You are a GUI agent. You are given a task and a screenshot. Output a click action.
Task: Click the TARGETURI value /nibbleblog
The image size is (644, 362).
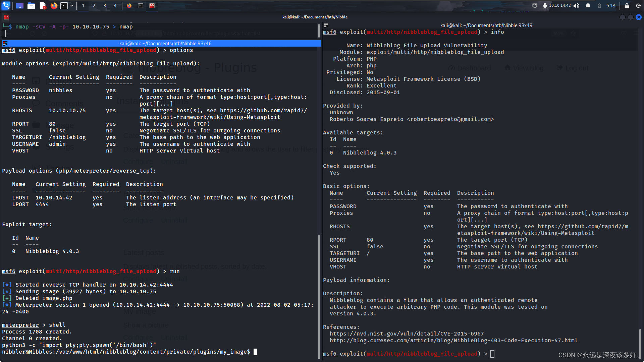pos(67,137)
